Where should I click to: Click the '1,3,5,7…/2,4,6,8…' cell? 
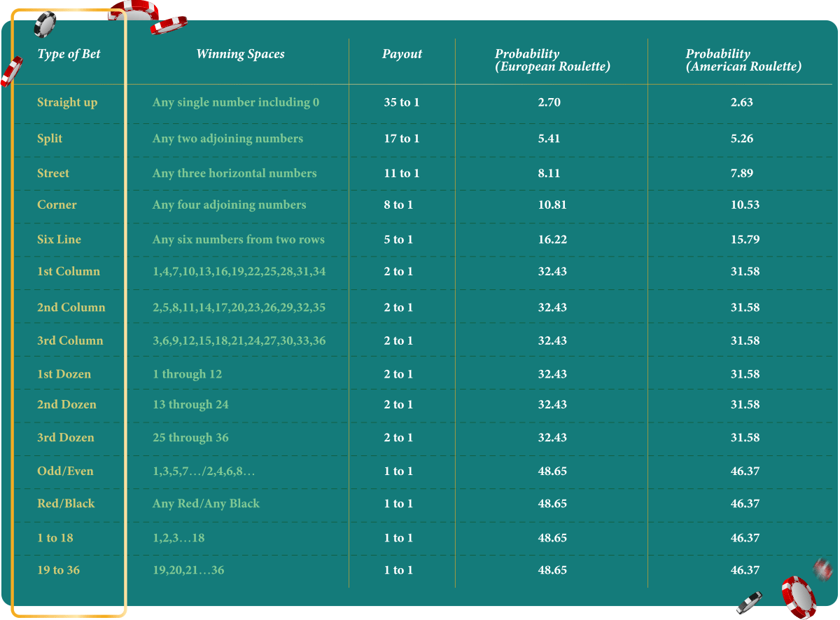(204, 471)
